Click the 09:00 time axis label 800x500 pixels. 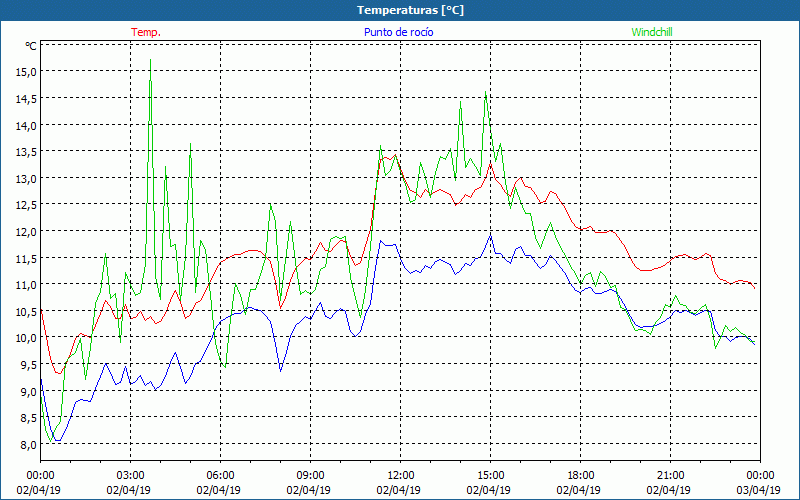click(x=310, y=476)
